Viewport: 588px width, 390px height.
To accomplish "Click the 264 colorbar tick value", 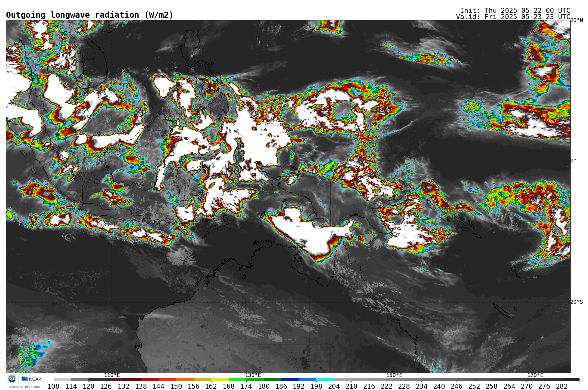I will tap(509, 386).
